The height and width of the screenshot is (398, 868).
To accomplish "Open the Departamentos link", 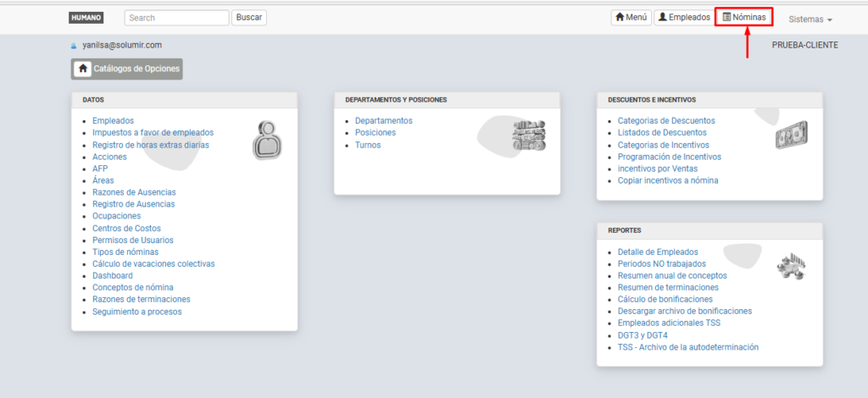I will (x=383, y=121).
